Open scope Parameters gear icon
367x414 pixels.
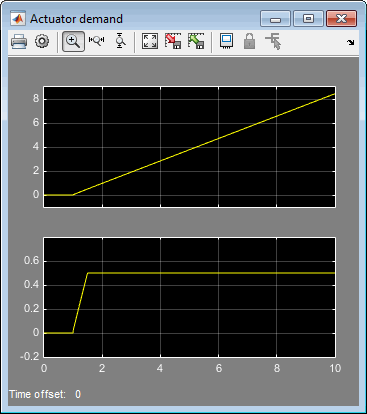tap(42, 42)
